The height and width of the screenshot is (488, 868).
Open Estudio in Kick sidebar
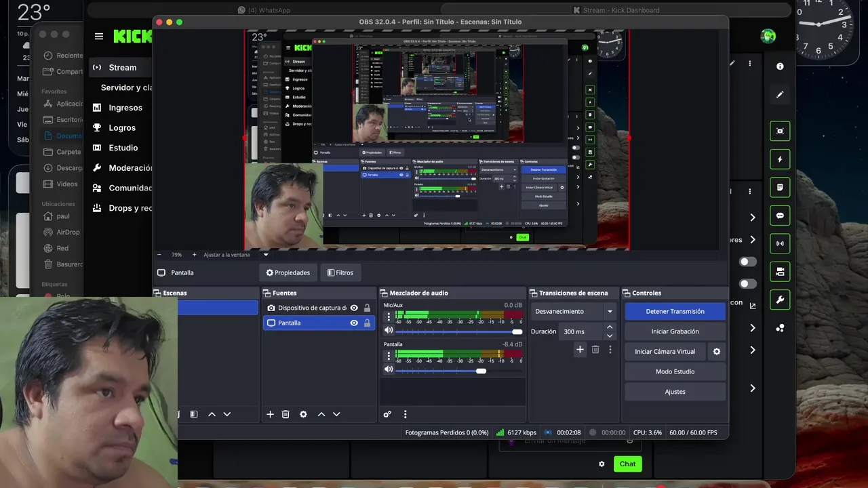(123, 148)
